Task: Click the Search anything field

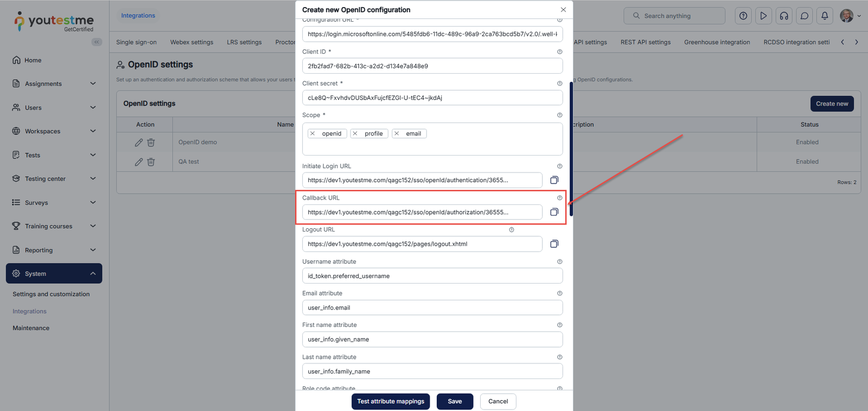Action: 674,16
